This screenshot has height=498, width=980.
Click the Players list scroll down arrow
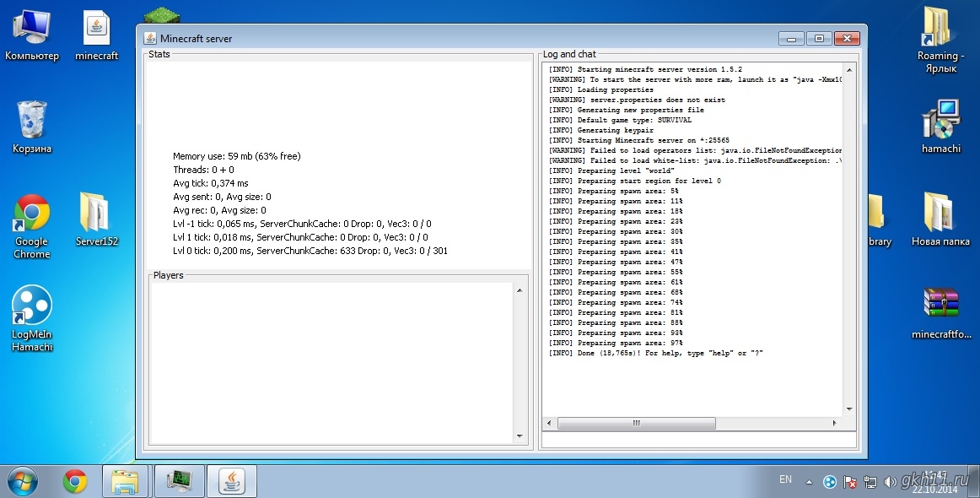pyautogui.click(x=520, y=436)
